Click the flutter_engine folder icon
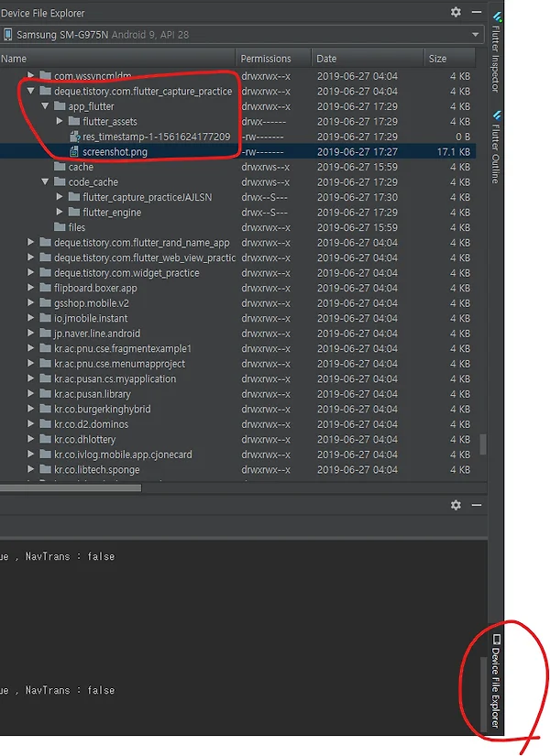 tap(74, 212)
